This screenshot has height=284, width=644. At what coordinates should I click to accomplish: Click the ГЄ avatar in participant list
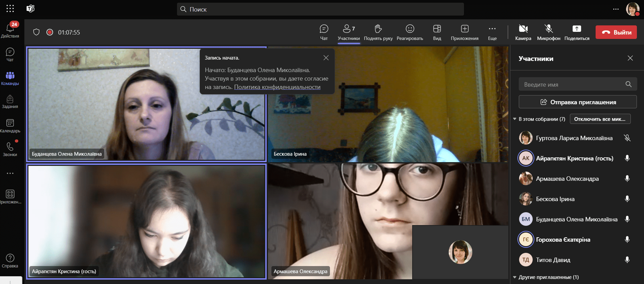pyautogui.click(x=526, y=240)
